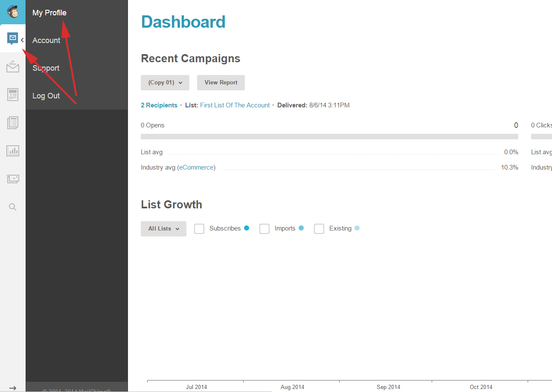Open My Profile menu item
Viewport: 552px width, 392px height.
[49, 13]
